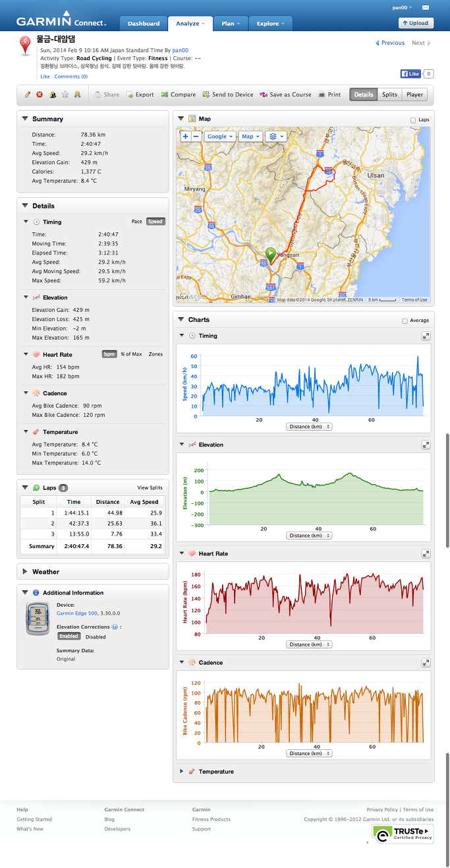Collapse the Laps panel
450x868 pixels.
click(25, 487)
